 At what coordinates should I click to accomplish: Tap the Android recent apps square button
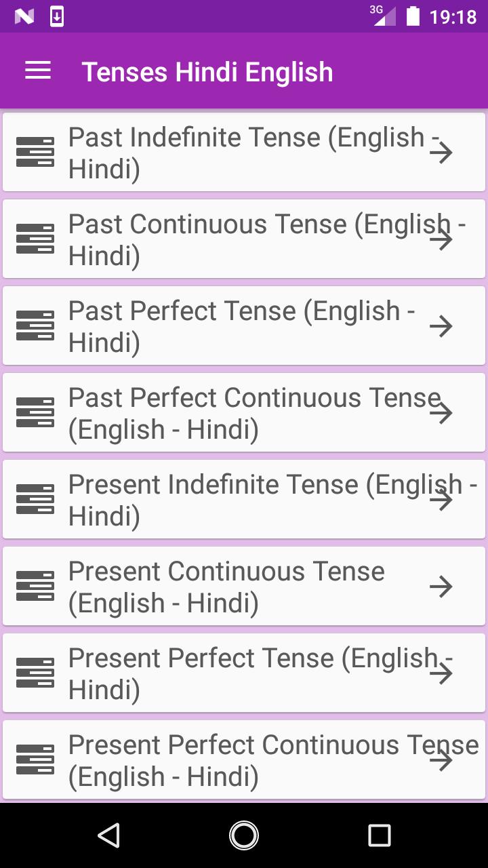coord(380,835)
